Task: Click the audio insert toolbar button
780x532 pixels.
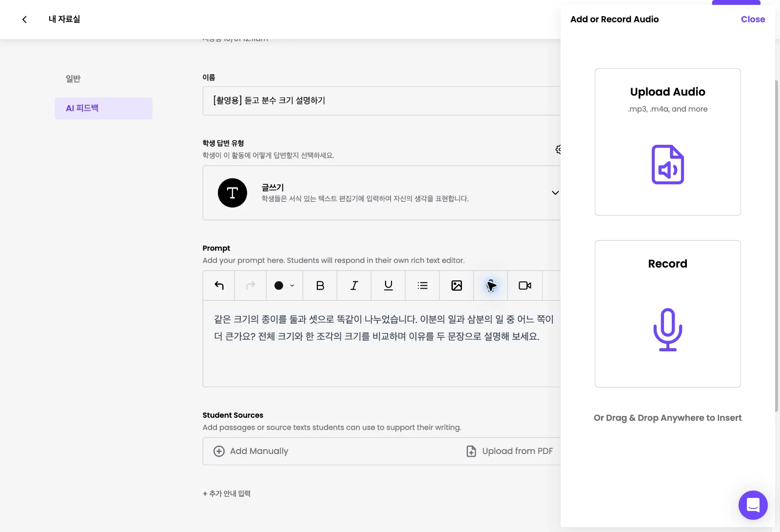Action: tap(491, 285)
